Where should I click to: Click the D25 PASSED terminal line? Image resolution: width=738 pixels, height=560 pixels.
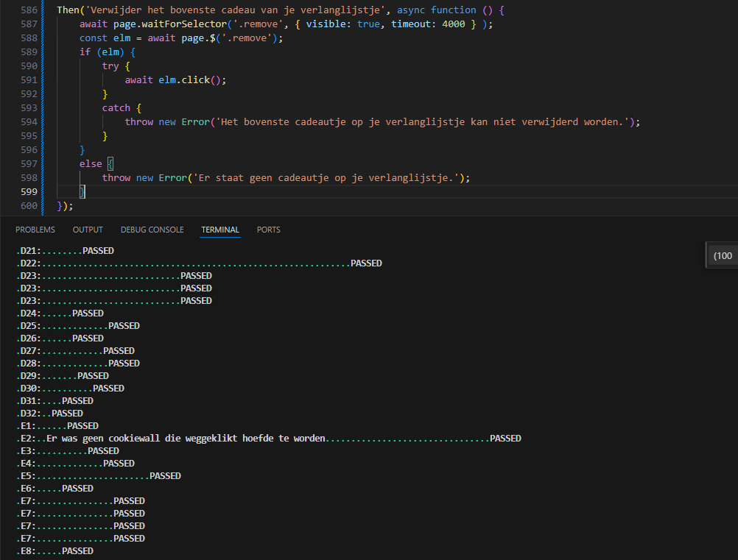[x=78, y=326]
